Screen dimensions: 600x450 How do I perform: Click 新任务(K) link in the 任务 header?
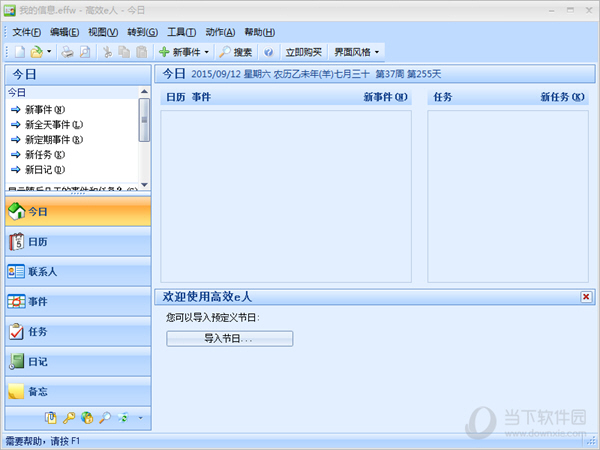[x=562, y=97]
